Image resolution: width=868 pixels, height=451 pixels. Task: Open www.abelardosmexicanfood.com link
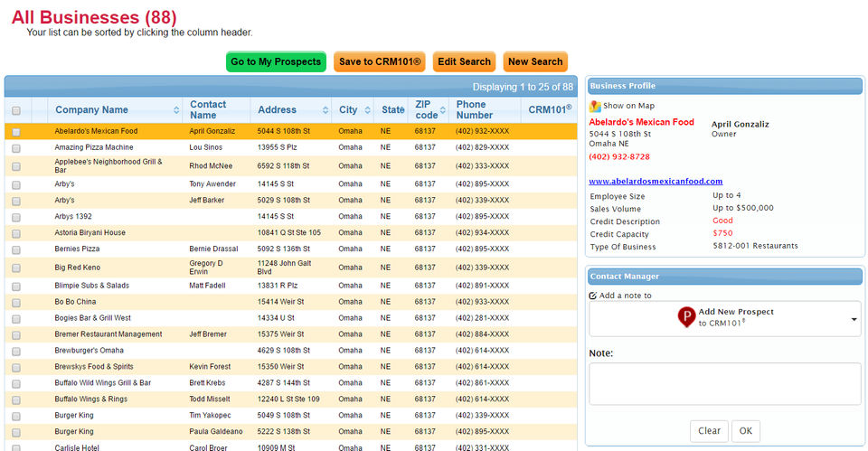coord(656,181)
